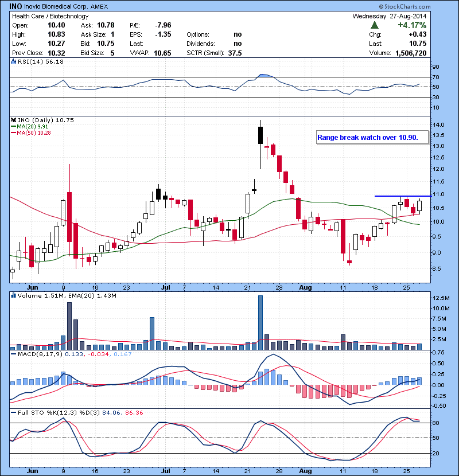The image size is (459, 476).
Task: Click the MACD value 0.133
Action: click(x=74, y=354)
